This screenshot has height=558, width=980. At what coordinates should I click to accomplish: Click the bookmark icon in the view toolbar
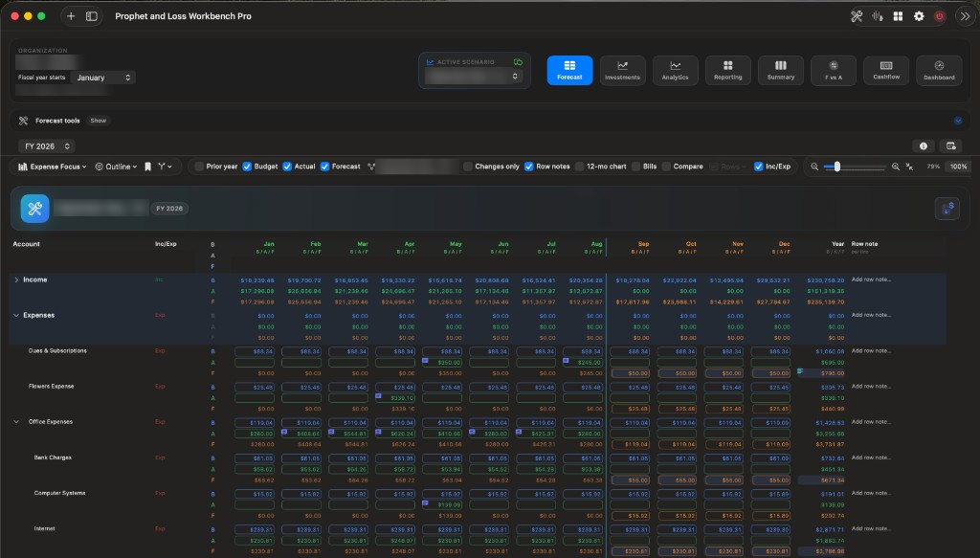tap(148, 167)
